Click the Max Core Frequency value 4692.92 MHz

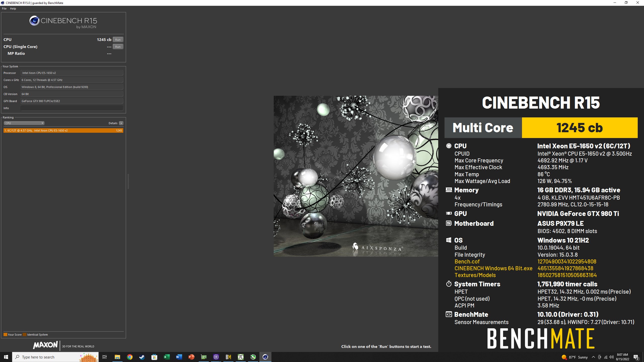pyautogui.click(x=562, y=160)
